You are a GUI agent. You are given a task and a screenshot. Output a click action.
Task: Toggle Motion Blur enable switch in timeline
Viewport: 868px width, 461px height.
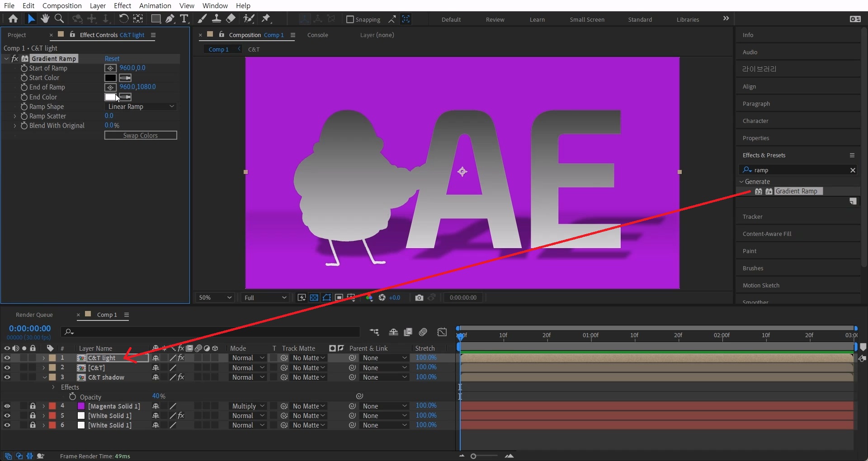click(423, 332)
